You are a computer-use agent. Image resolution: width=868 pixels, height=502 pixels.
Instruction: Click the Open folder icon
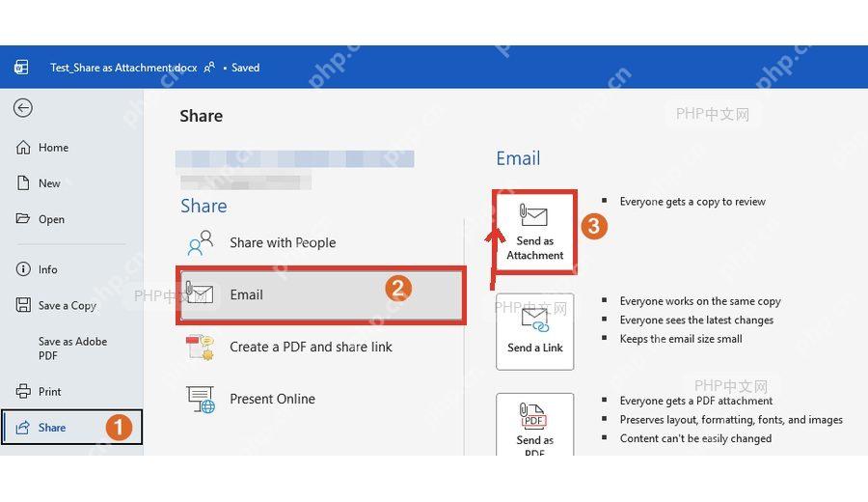(x=23, y=218)
